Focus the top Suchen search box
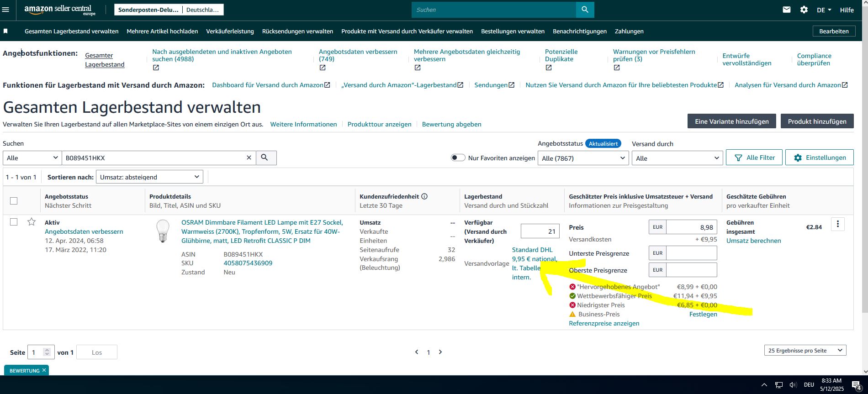This screenshot has width=868, height=394. pyautogui.click(x=493, y=10)
